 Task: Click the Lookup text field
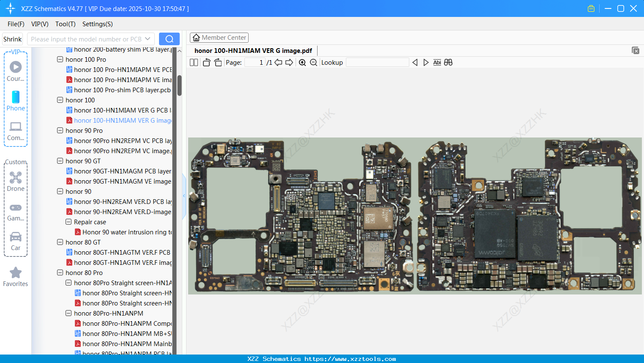(x=378, y=63)
